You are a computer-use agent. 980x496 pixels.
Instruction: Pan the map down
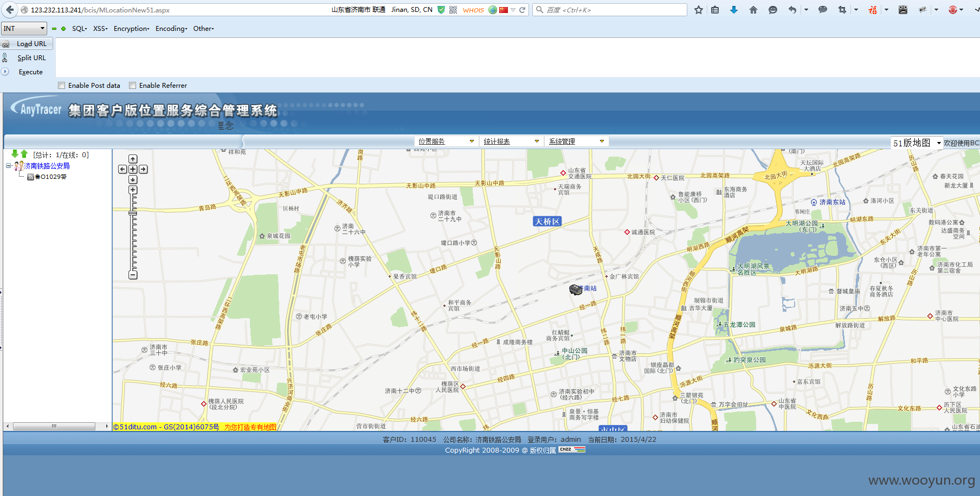pyautogui.click(x=133, y=179)
